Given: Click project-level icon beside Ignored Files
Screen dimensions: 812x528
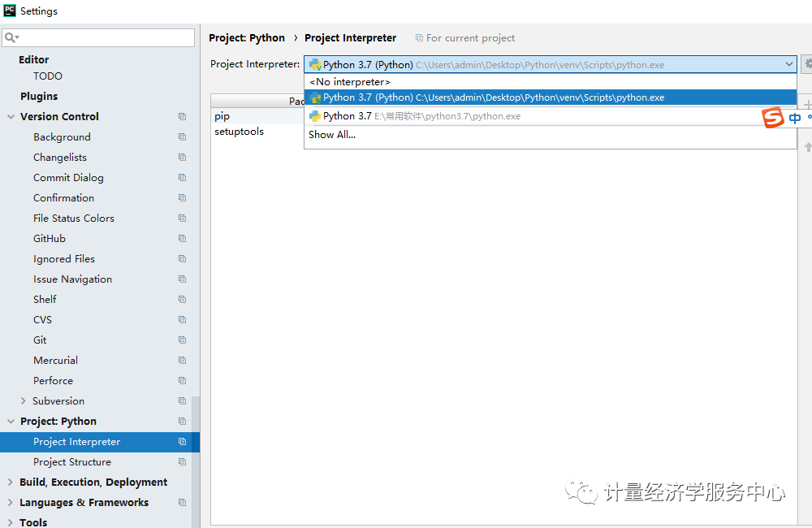Looking at the screenshot, I should click(182, 258).
